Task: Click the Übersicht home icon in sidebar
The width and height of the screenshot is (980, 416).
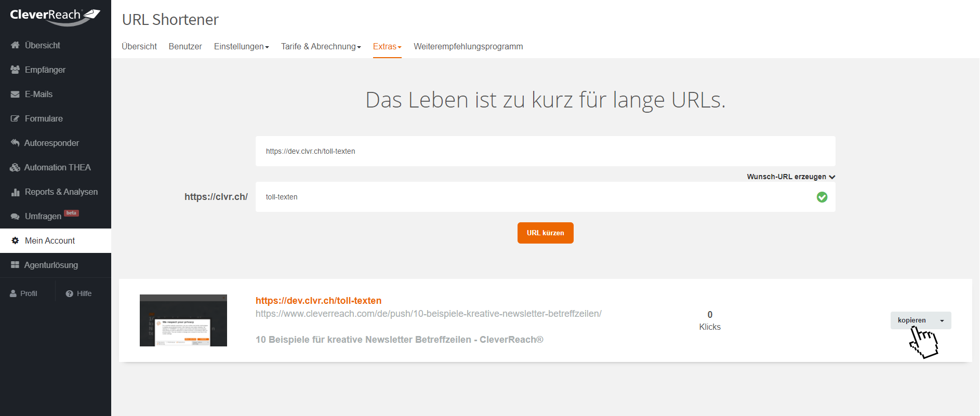Action: point(15,45)
